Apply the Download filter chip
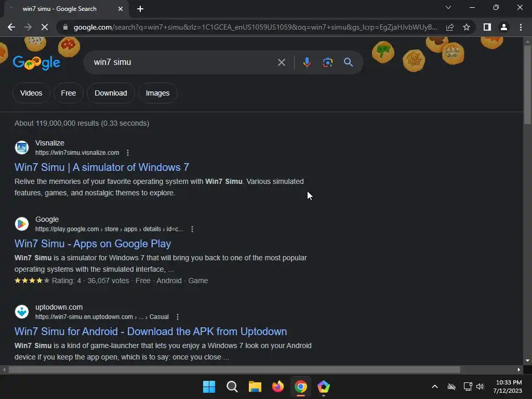The width and height of the screenshot is (532, 399). click(x=111, y=93)
